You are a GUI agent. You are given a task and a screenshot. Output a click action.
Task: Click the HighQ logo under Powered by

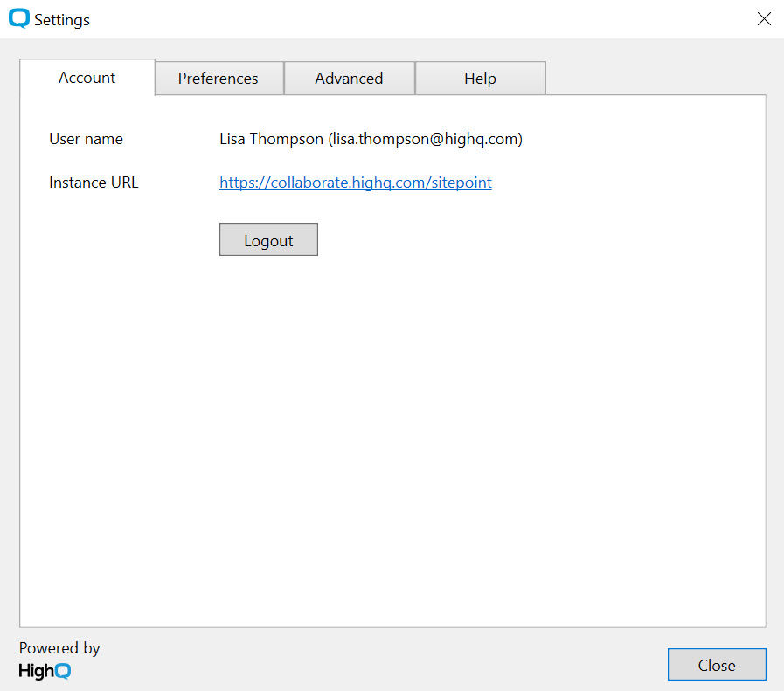(x=45, y=670)
